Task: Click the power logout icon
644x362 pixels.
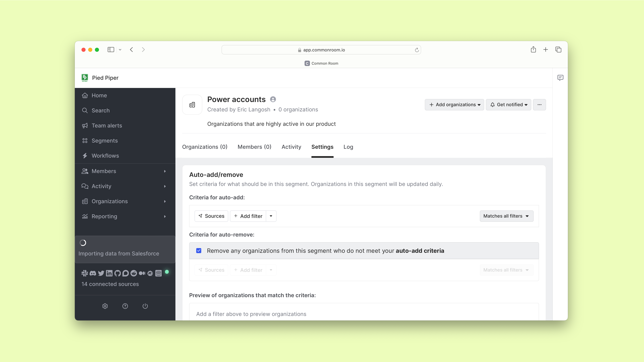Action: tap(145, 306)
